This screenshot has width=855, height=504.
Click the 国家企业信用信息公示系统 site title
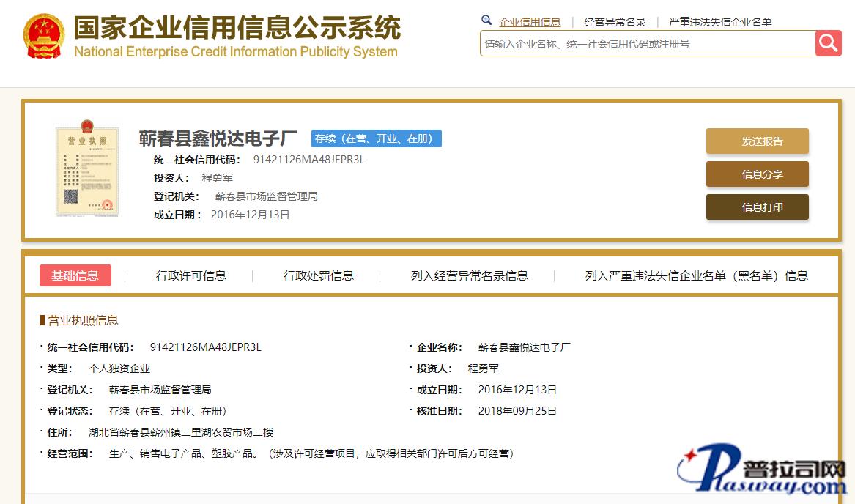point(237,29)
